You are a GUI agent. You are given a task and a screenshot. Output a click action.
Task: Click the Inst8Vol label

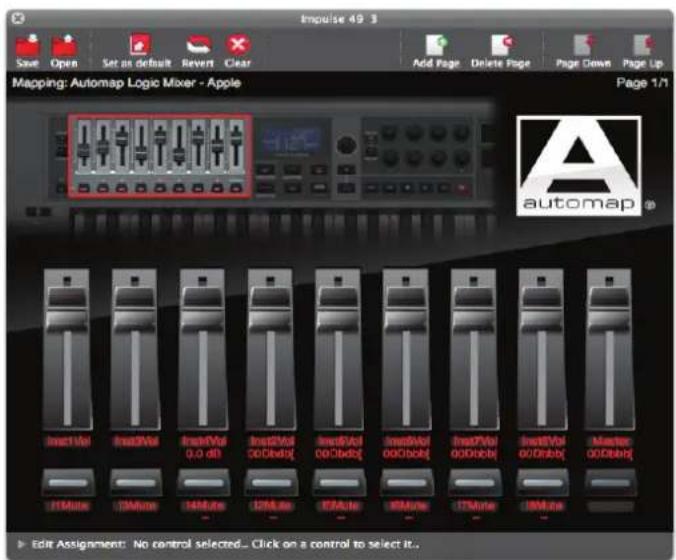tap(542, 441)
